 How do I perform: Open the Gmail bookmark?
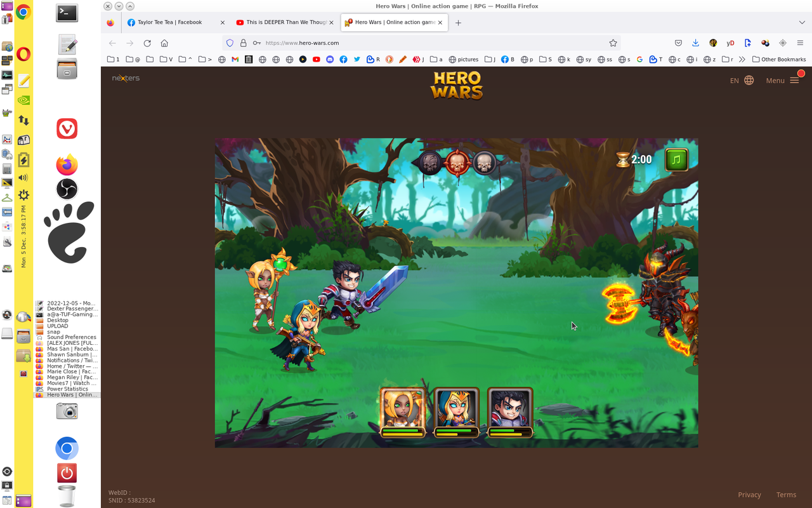point(235,60)
